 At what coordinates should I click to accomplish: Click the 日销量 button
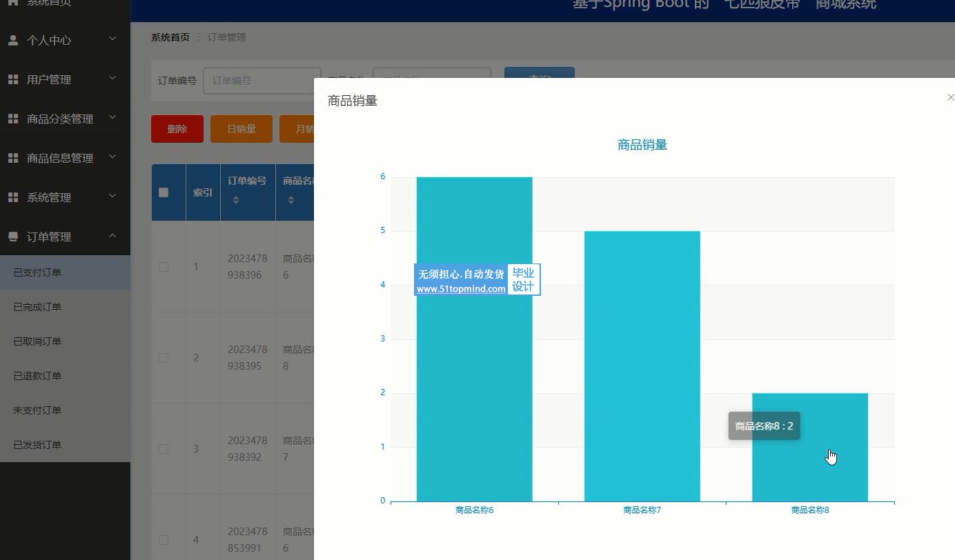242,129
